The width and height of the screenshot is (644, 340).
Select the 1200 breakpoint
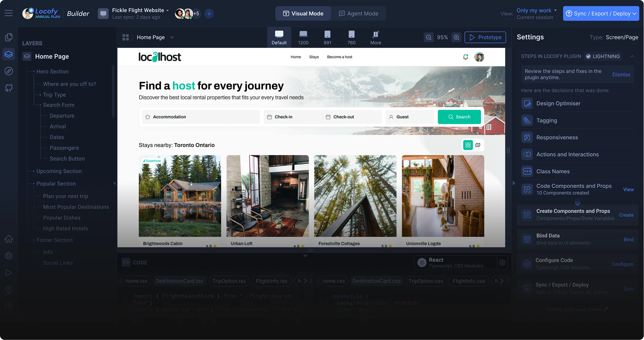point(303,37)
